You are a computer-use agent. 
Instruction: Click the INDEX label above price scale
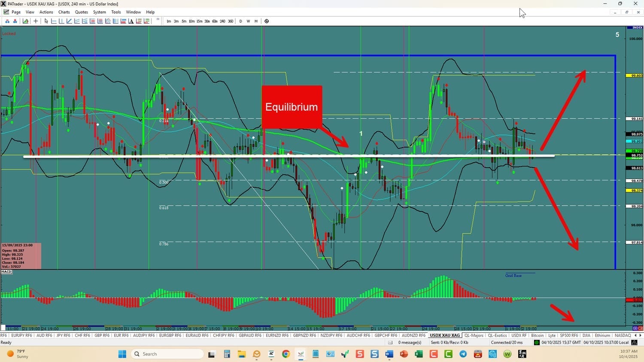click(x=635, y=27)
